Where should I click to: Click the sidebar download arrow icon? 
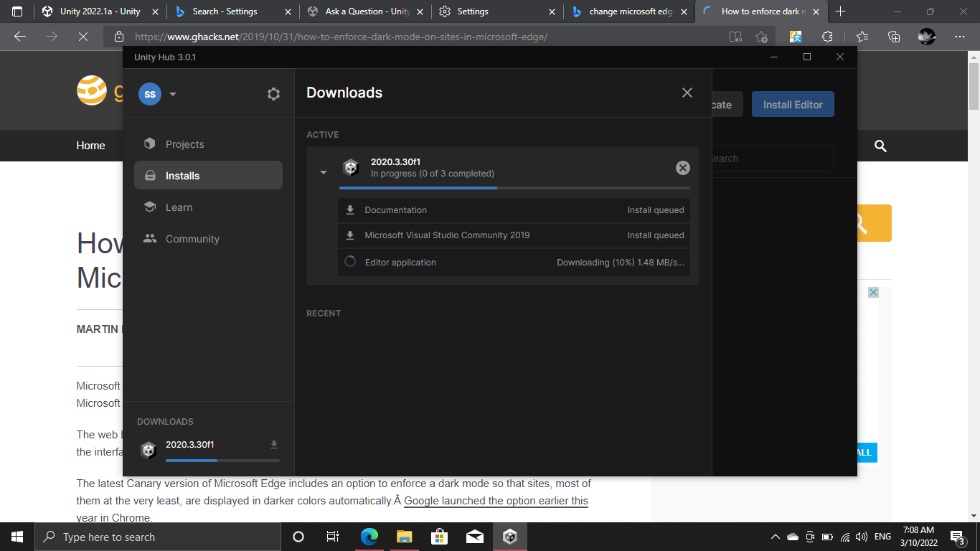tap(273, 445)
